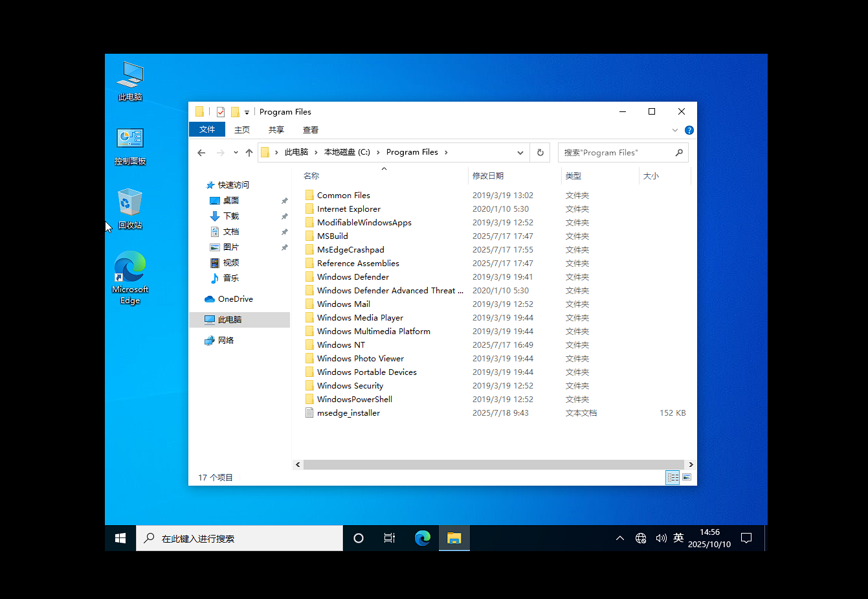Refresh the Program Files folder view
The image size is (868, 599).
point(540,153)
